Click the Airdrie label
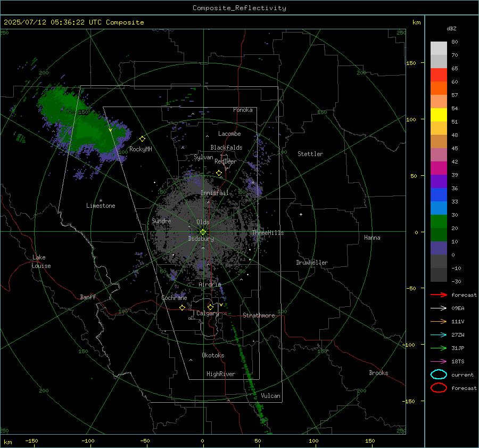This screenshot has width=479, height=448. pyautogui.click(x=210, y=284)
